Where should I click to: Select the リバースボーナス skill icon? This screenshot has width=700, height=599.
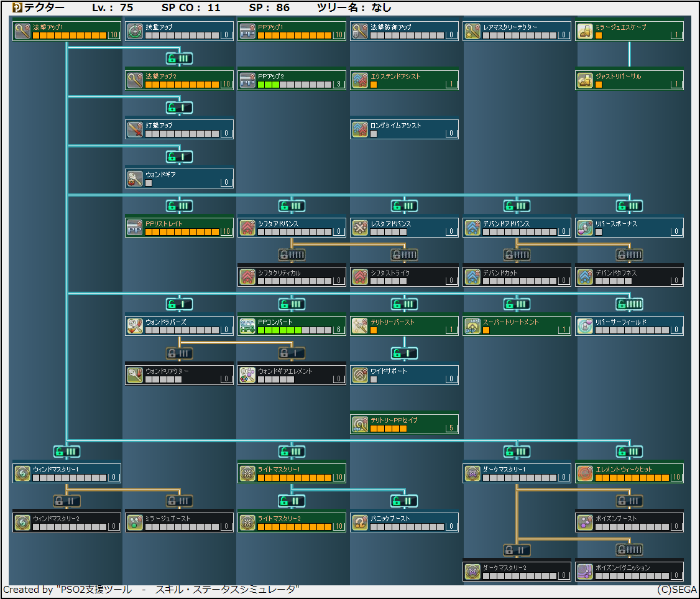click(x=585, y=228)
